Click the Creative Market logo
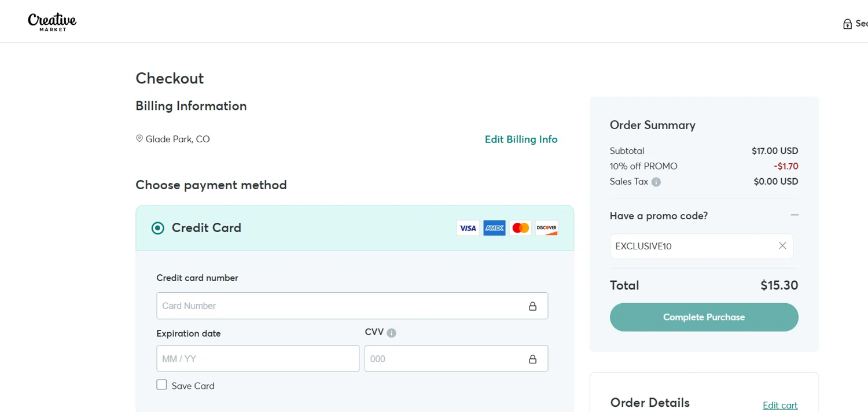The width and height of the screenshot is (868, 412). tap(52, 22)
